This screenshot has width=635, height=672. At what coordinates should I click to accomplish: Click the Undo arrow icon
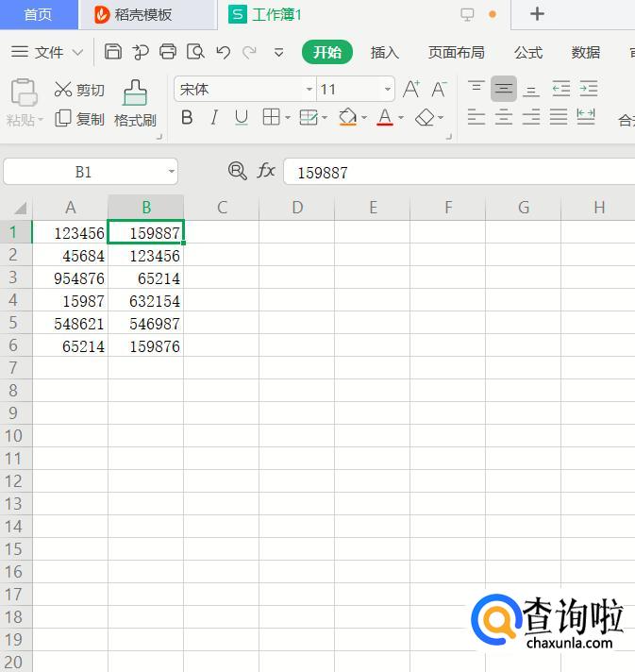tap(223, 52)
